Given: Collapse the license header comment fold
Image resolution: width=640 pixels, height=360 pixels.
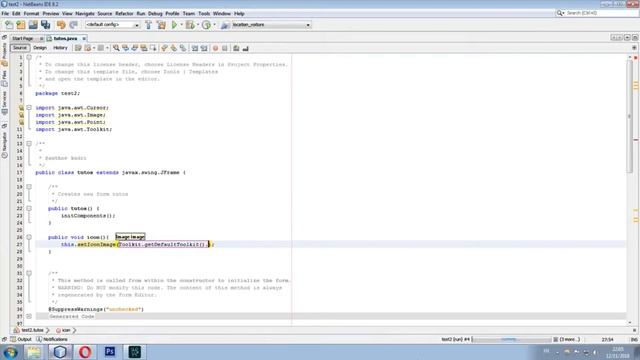Looking at the screenshot, I should (x=29, y=58).
